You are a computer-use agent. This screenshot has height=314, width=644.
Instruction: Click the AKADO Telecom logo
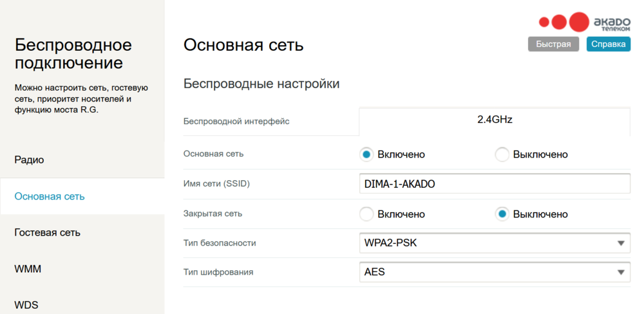(584, 23)
